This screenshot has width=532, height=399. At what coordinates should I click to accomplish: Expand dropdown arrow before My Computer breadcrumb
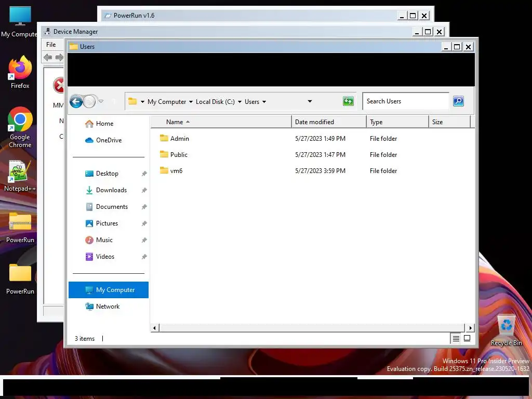[142, 102]
